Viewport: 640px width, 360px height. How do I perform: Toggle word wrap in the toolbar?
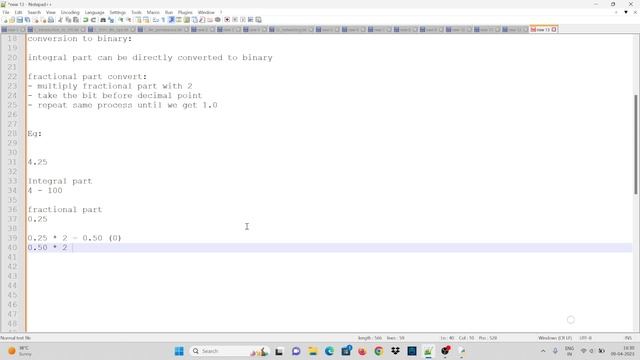point(156,20)
